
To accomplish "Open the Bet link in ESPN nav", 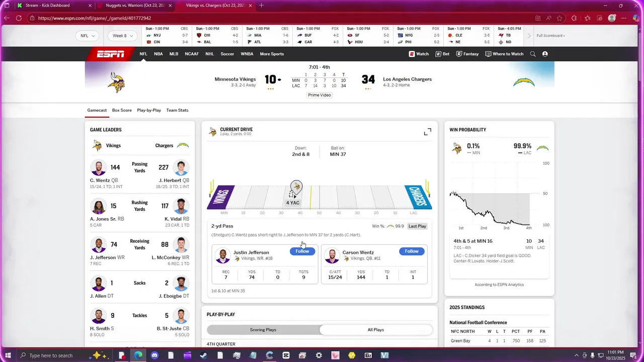I will [x=443, y=54].
